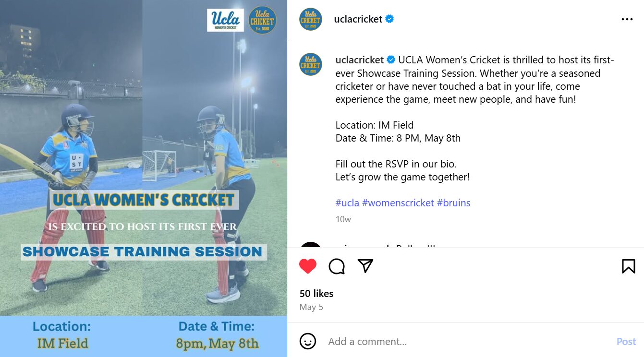Click the caption UCLA Cricket avatar
The height and width of the screenshot is (357, 644).
coord(311,64)
